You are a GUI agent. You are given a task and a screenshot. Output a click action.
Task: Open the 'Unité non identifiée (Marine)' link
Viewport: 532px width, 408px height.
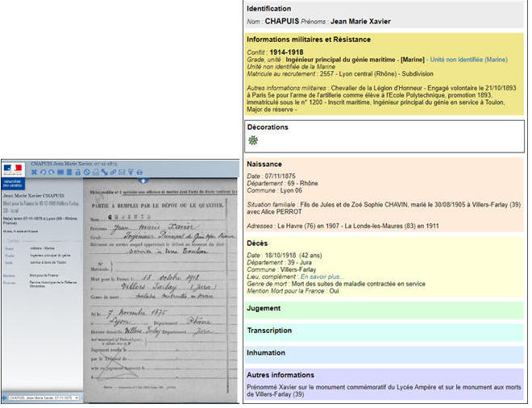(468, 60)
